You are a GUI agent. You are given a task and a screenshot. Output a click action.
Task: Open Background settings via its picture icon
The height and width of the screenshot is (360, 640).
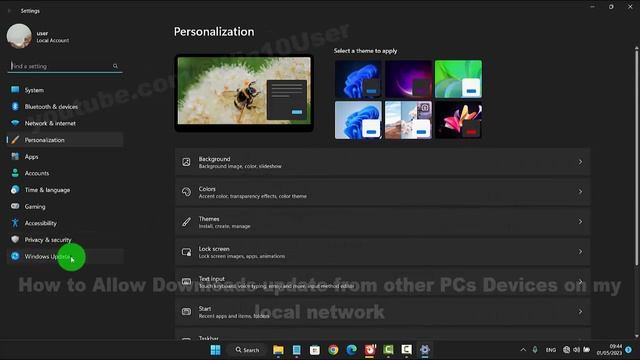pyautogui.click(x=186, y=162)
